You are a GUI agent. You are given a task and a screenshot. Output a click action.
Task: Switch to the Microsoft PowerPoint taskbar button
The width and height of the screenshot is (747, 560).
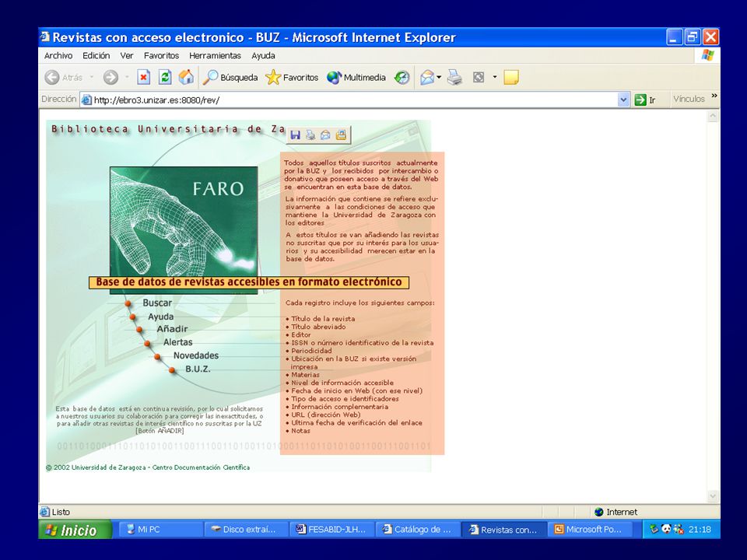[x=591, y=530]
